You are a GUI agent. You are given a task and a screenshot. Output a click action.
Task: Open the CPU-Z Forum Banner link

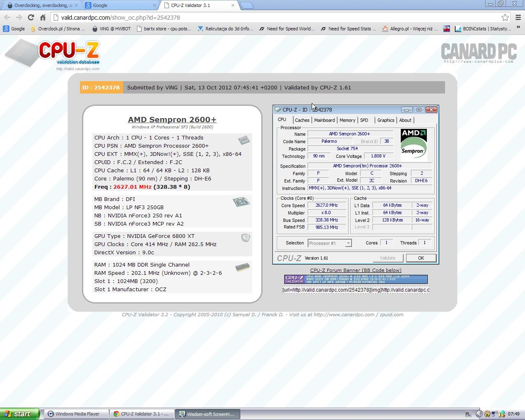point(356,270)
